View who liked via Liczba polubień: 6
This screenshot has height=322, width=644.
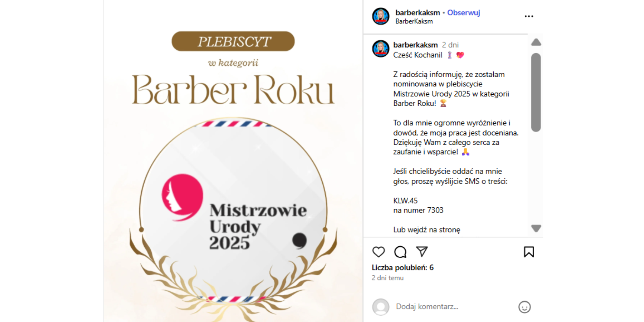coord(402,268)
